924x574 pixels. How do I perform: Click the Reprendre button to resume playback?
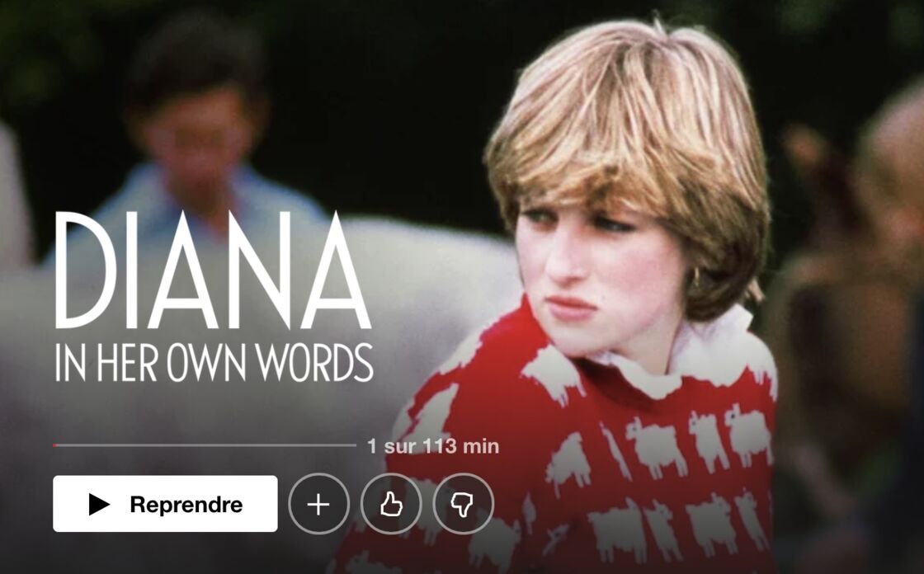165,504
